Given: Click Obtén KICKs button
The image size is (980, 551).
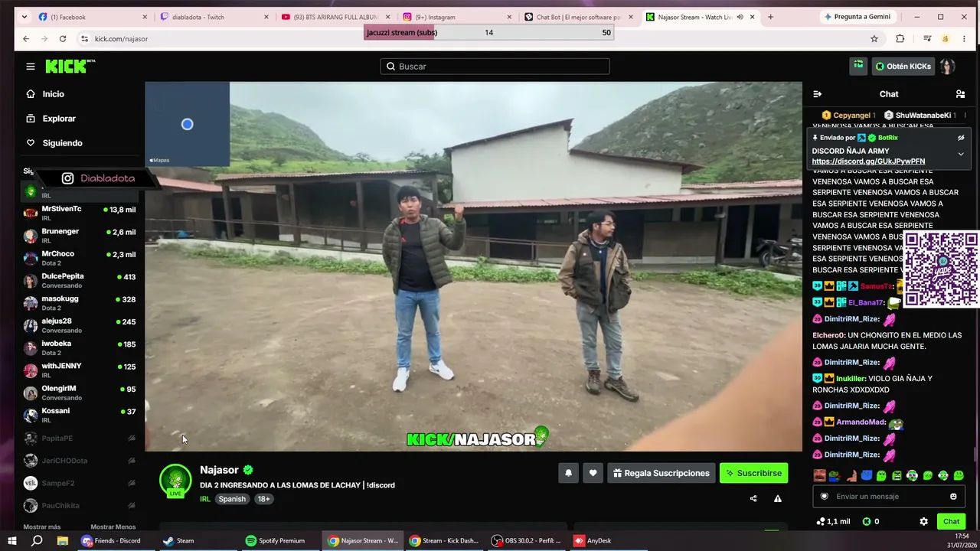Looking at the screenshot, I should 903,67.
